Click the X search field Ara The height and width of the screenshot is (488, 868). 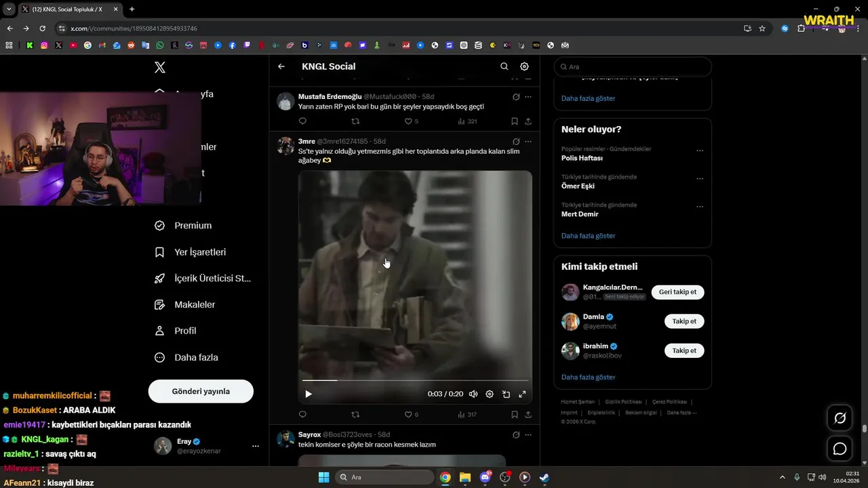coord(633,67)
